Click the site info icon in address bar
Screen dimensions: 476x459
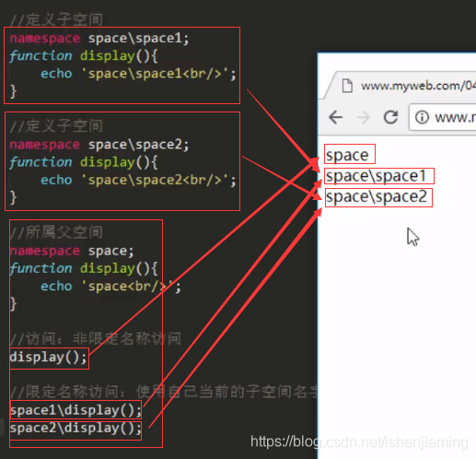[x=422, y=117]
